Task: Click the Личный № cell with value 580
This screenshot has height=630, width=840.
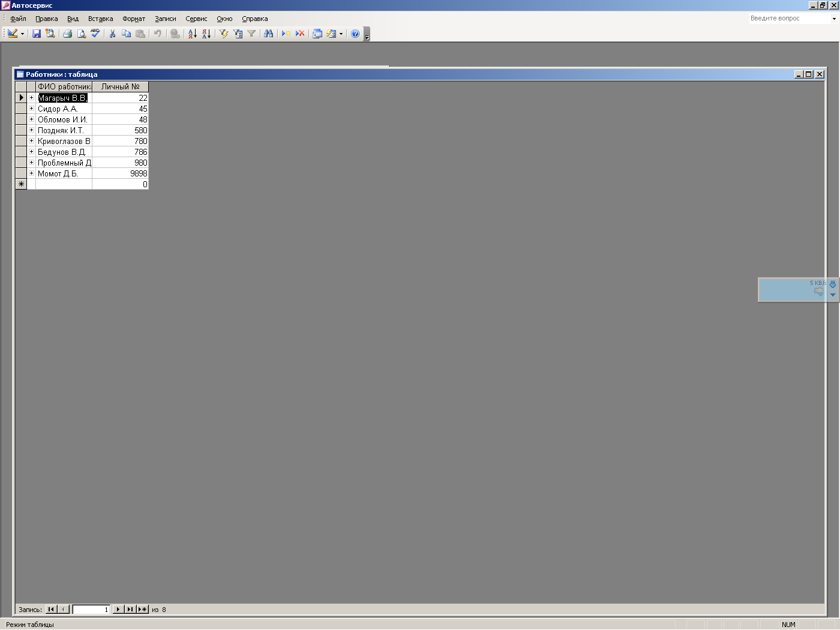Action: pos(120,130)
